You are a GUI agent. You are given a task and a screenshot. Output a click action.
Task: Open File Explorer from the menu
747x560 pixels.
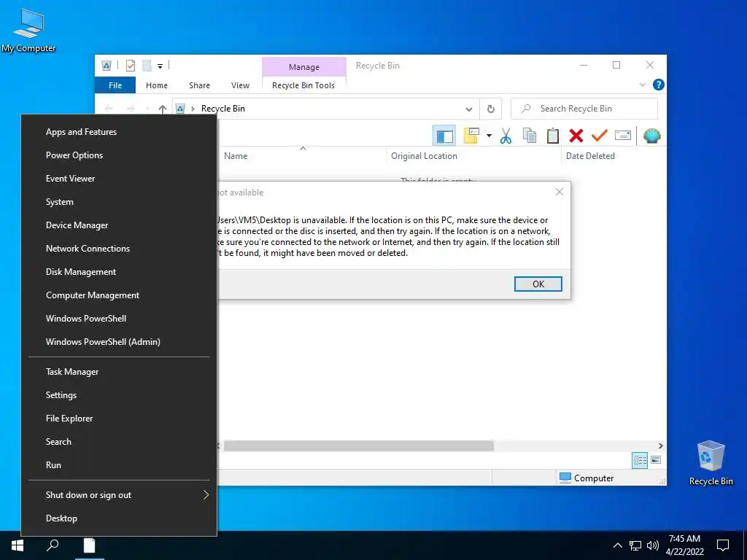119,419
